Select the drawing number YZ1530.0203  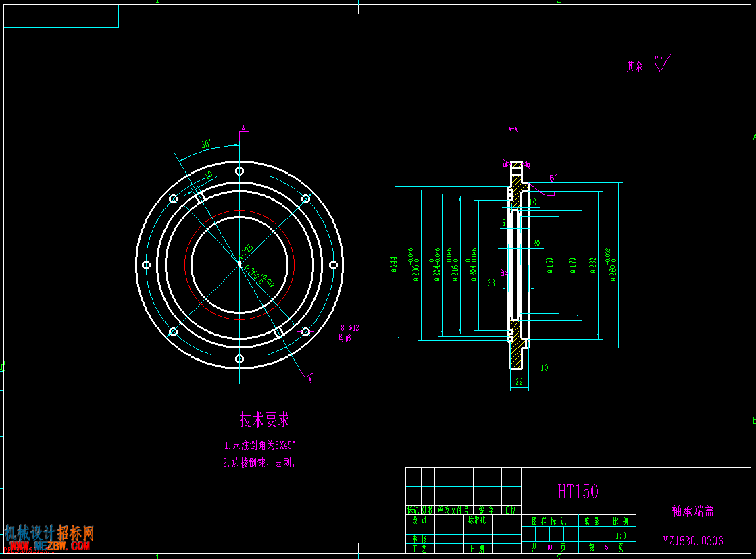692,541
